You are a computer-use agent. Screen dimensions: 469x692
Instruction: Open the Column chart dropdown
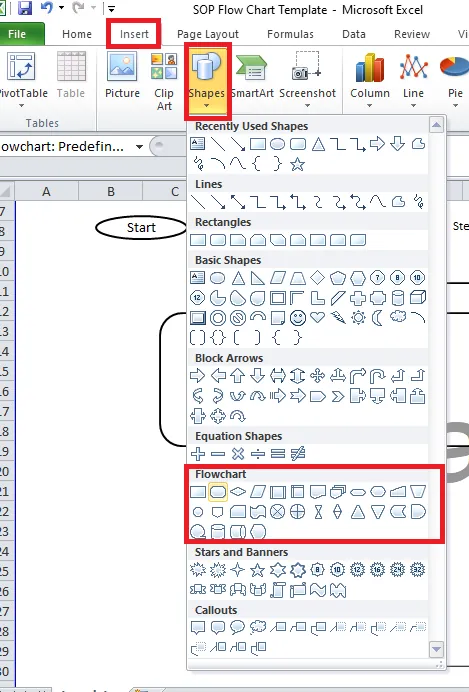point(370,80)
